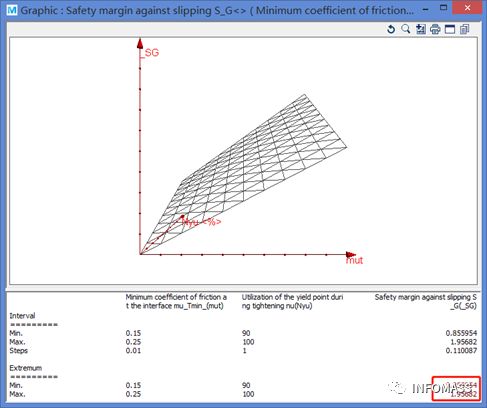Click the highlighted extremum values box
Viewport: 487px width, 408px height.
(x=456, y=389)
